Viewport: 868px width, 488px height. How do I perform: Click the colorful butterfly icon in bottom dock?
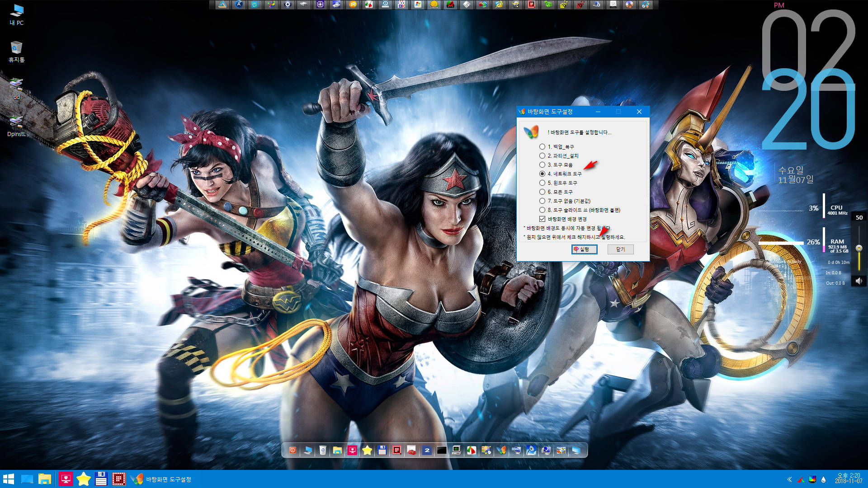point(501,450)
